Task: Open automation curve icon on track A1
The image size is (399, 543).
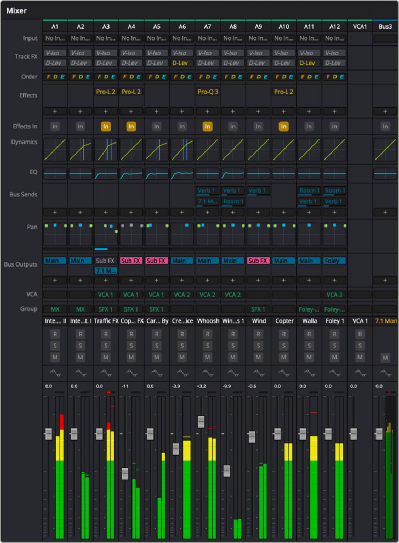Action: click(55, 373)
